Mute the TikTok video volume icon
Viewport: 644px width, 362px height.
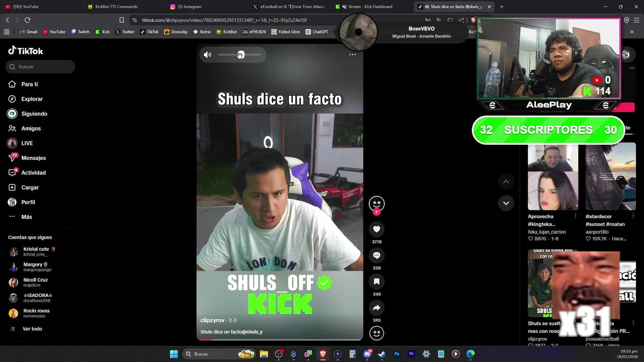point(207,55)
